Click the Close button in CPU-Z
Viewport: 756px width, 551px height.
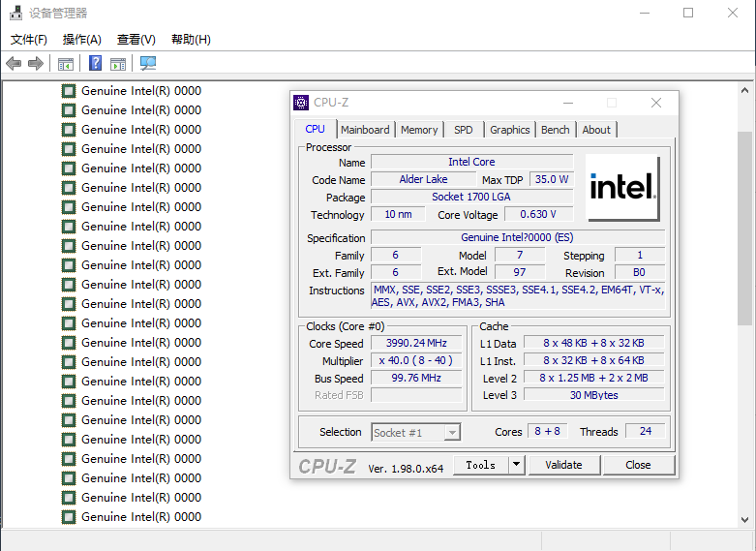click(638, 465)
